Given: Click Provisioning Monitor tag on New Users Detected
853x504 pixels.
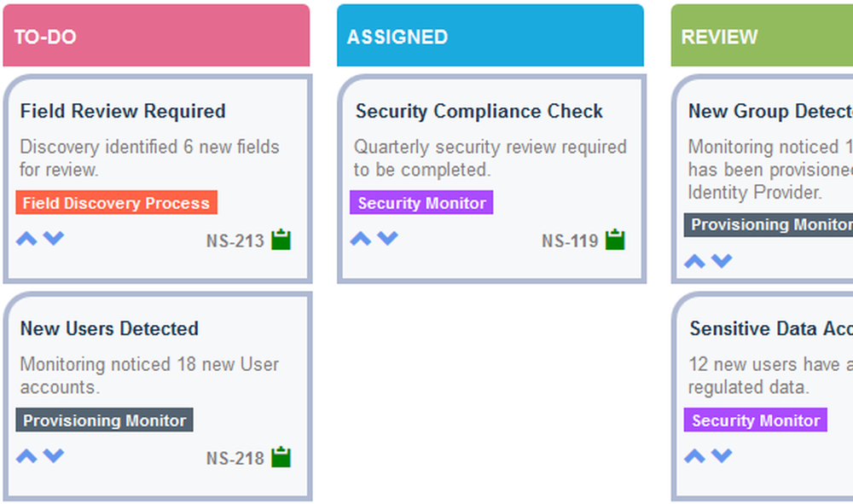Looking at the screenshot, I should [104, 420].
